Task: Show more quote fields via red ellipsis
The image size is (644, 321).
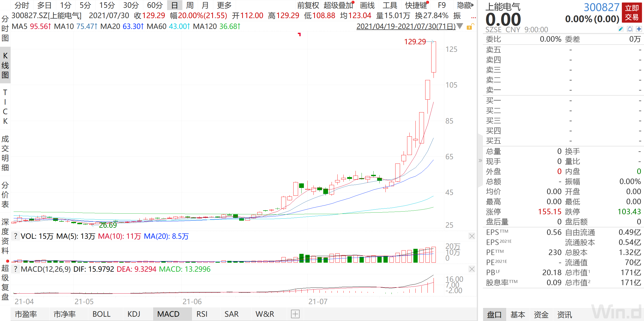Action: [x=473, y=18]
